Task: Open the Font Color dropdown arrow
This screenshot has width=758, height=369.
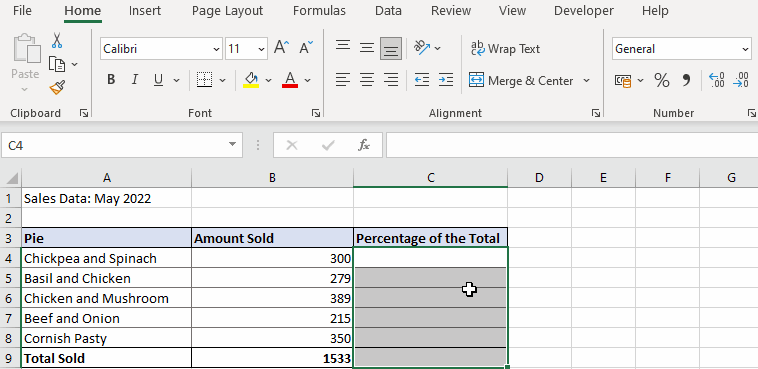Action: coord(307,80)
